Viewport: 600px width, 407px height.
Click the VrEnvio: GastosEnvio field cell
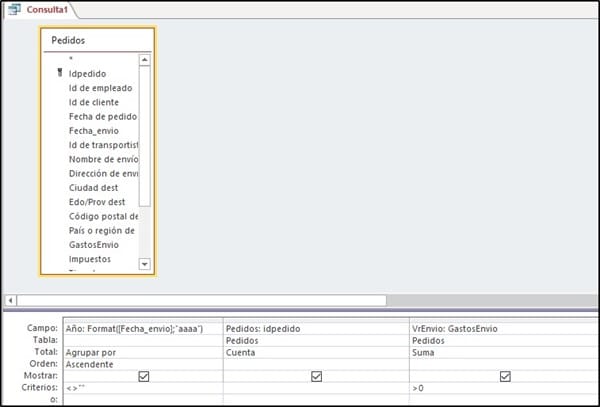coord(503,329)
